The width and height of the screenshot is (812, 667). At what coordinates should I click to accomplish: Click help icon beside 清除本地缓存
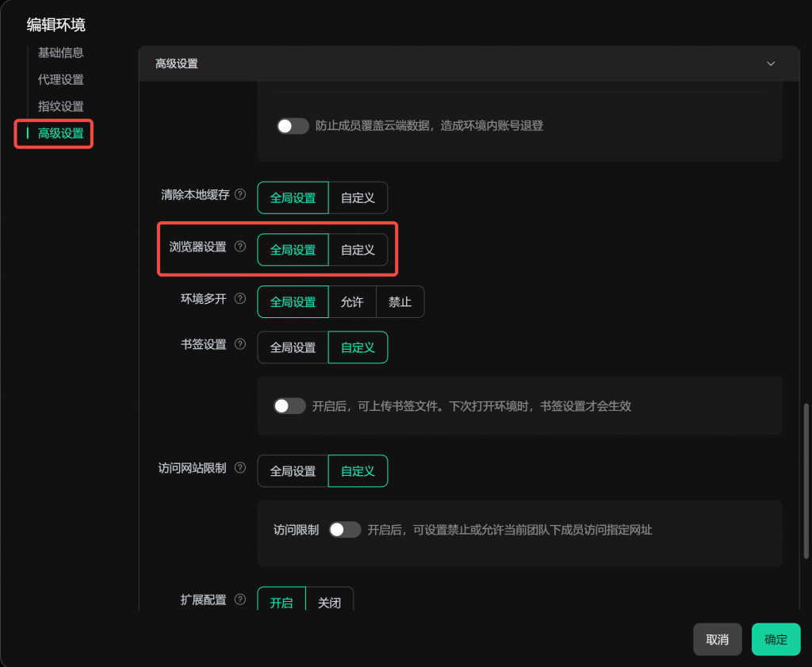click(240, 194)
